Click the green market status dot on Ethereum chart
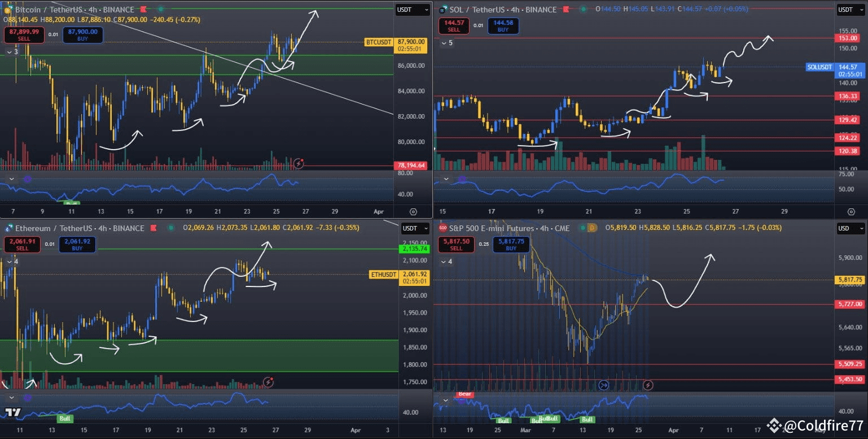Viewport: 868px width, 439px height. pyautogui.click(x=171, y=228)
